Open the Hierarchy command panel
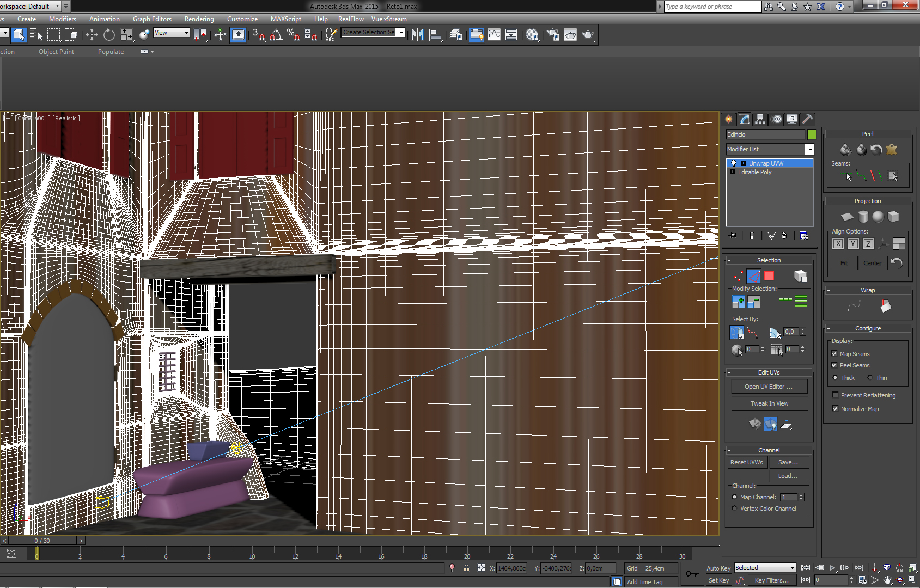Screen dimensions: 920x588 (760, 119)
